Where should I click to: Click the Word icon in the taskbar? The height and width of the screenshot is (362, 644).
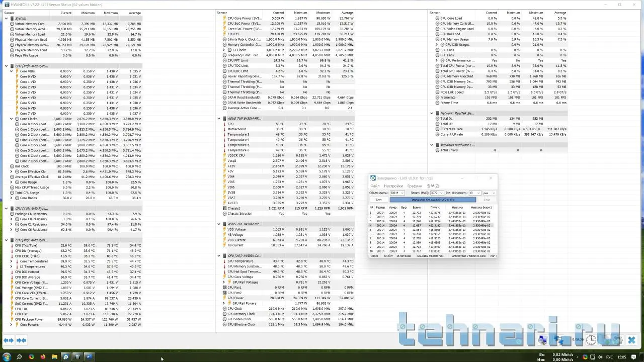[x=89, y=357]
